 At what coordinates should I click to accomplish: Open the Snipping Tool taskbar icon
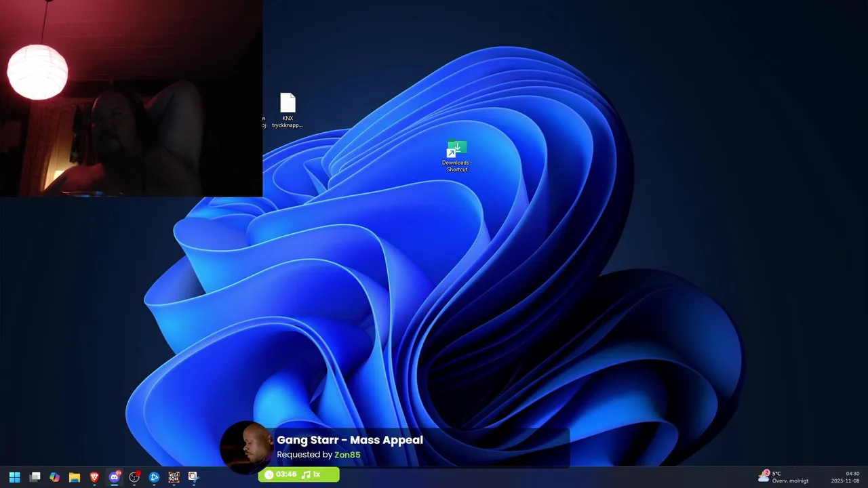click(x=193, y=477)
